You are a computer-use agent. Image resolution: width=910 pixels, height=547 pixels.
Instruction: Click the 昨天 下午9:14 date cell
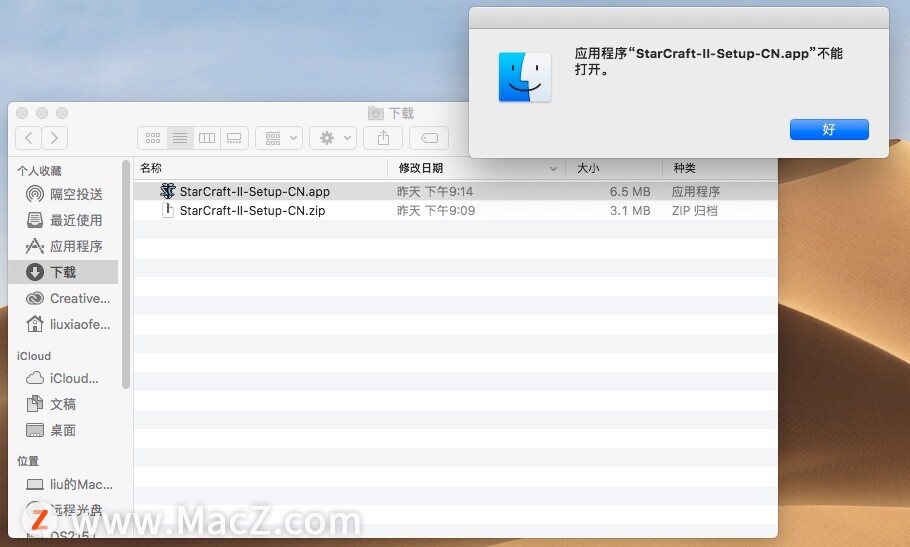point(435,191)
